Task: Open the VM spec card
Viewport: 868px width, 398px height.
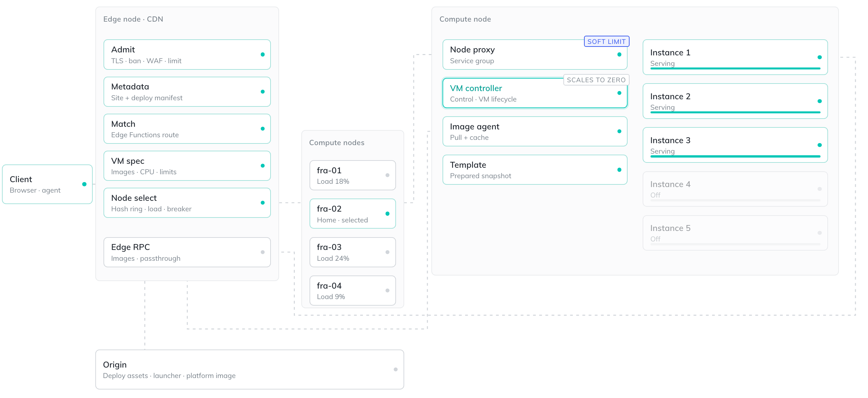Action: coord(187,166)
